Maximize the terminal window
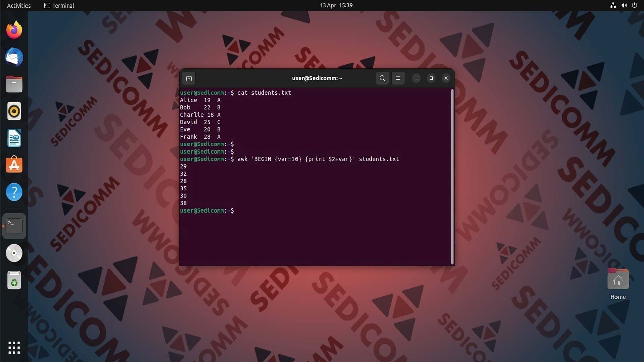Viewport: 644px width, 362px height. coord(431,78)
